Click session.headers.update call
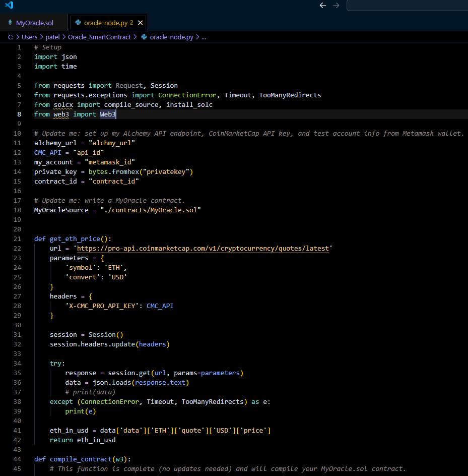The height and width of the screenshot is (476, 468). point(109,344)
